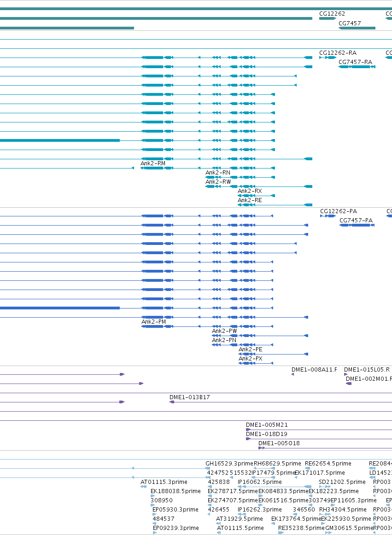Open the Ank2-PX coding sequence
This screenshot has width=392, height=535.
coord(256,363)
